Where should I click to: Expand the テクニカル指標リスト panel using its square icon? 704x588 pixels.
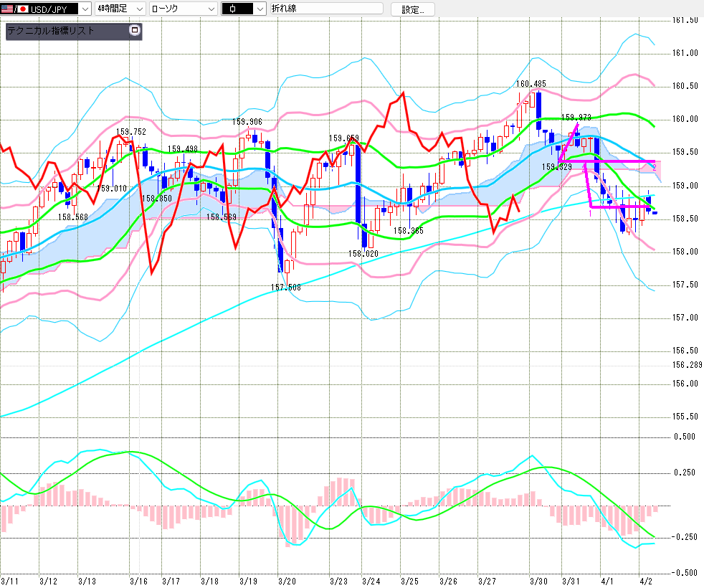133,30
